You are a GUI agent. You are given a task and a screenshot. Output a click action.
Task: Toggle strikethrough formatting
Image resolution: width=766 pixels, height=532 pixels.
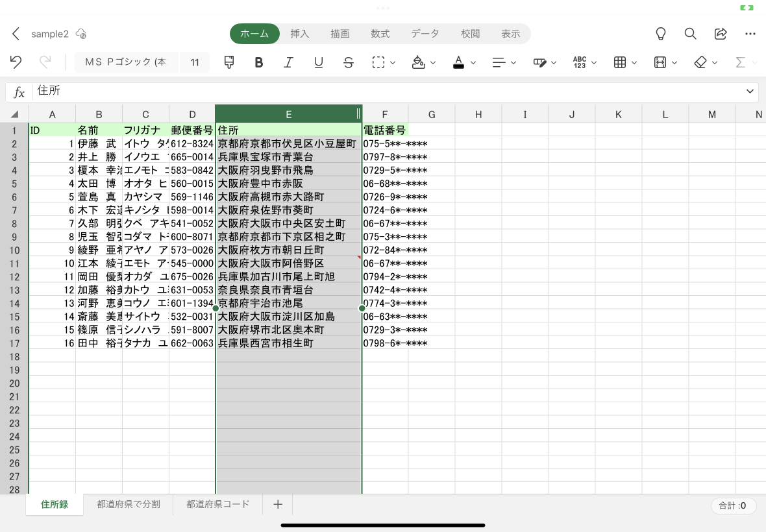click(x=349, y=62)
